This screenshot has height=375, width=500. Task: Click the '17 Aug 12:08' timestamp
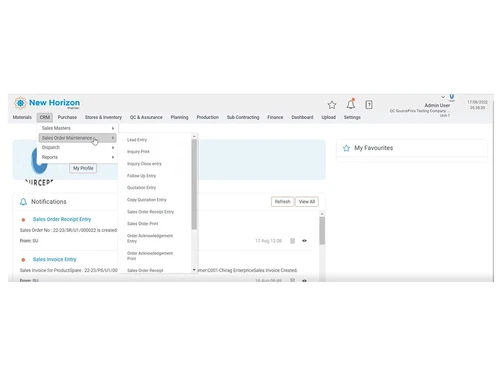pyautogui.click(x=268, y=241)
